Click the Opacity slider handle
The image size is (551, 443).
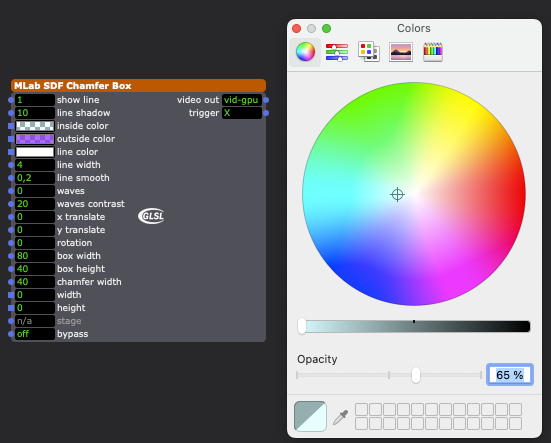416,375
